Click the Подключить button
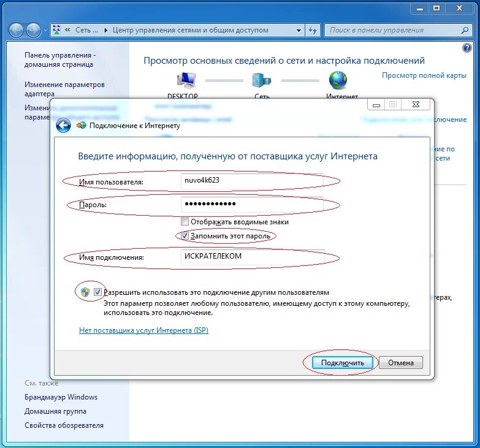Viewport: 480px width, 448px height. coord(342,363)
